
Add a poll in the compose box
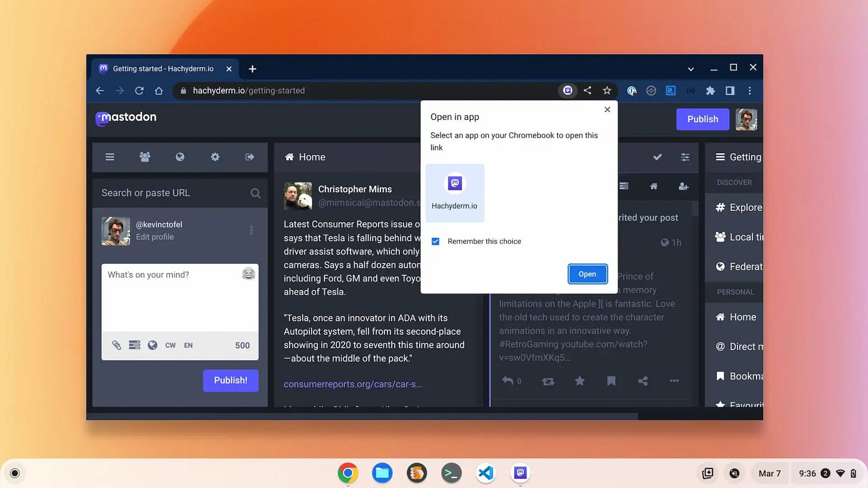(135, 345)
